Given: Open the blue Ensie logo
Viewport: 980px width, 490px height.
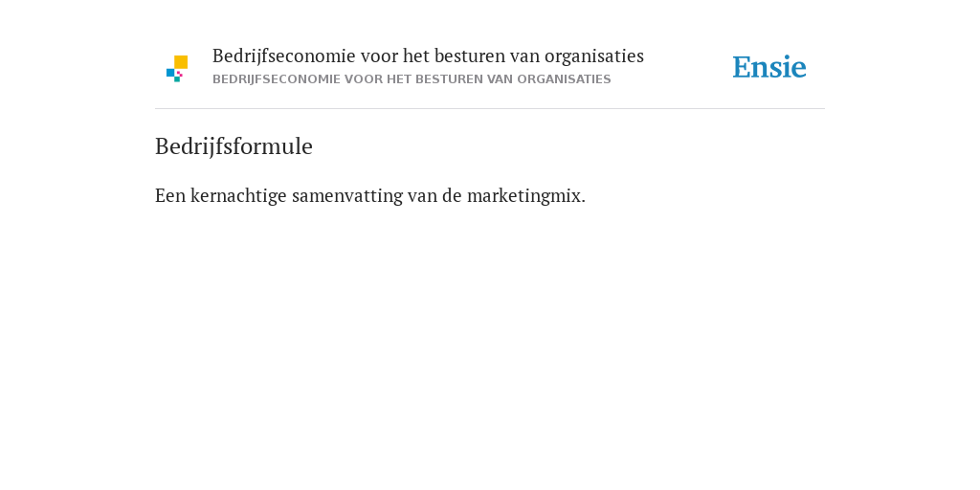Looking at the screenshot, I should click(x=769, y=67).
